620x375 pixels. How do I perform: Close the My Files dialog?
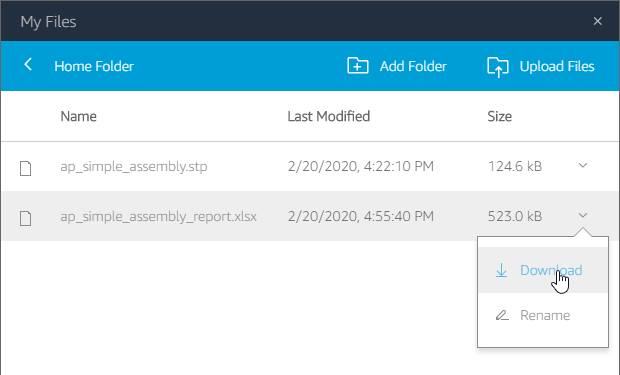tap(597, 21)
